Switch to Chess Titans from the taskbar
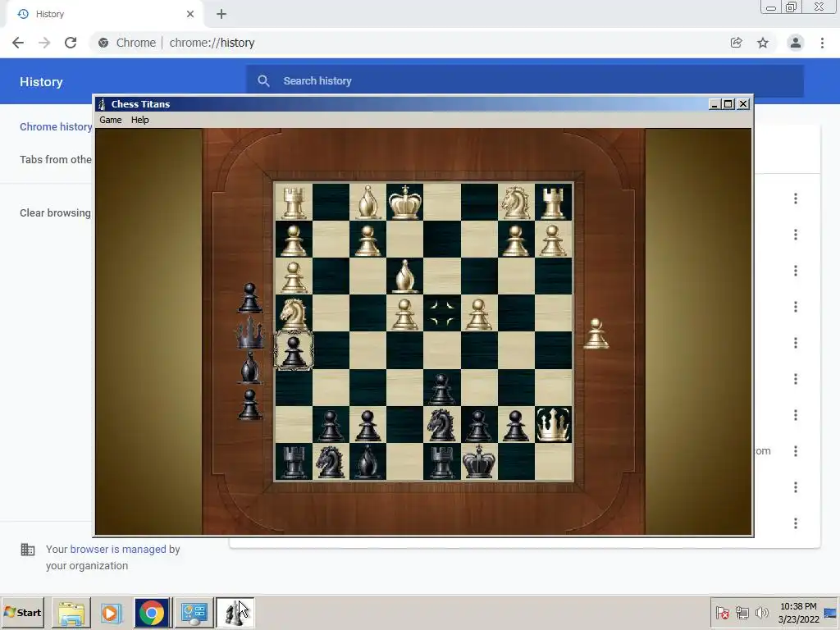This screenshot has height=630, width=840. (235, 613)
